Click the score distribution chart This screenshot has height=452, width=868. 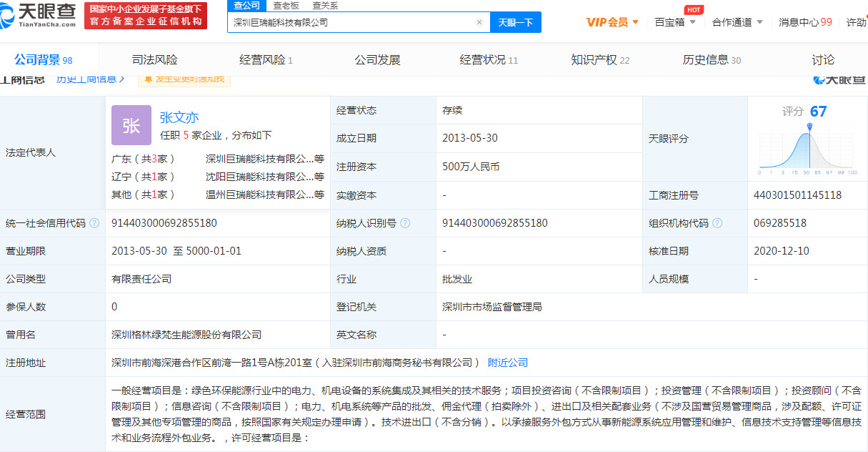pos(808,150)
